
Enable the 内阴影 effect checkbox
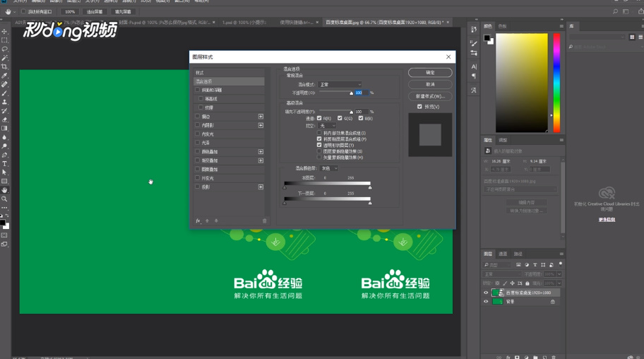click(198, 125)
